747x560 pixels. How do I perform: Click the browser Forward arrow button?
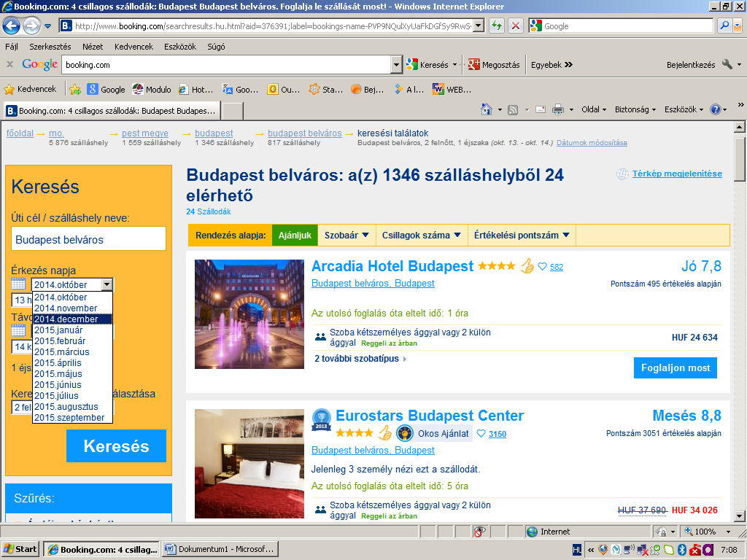coord(31,26)
